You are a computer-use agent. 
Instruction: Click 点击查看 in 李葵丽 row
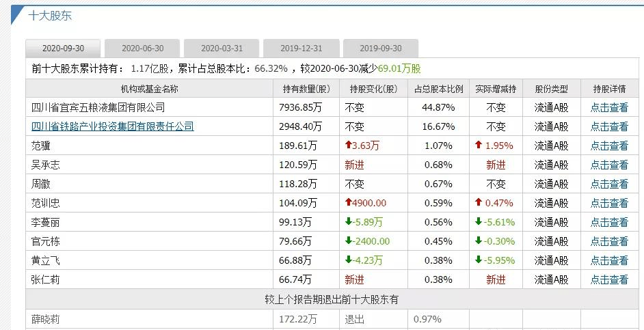pos(609,222)
